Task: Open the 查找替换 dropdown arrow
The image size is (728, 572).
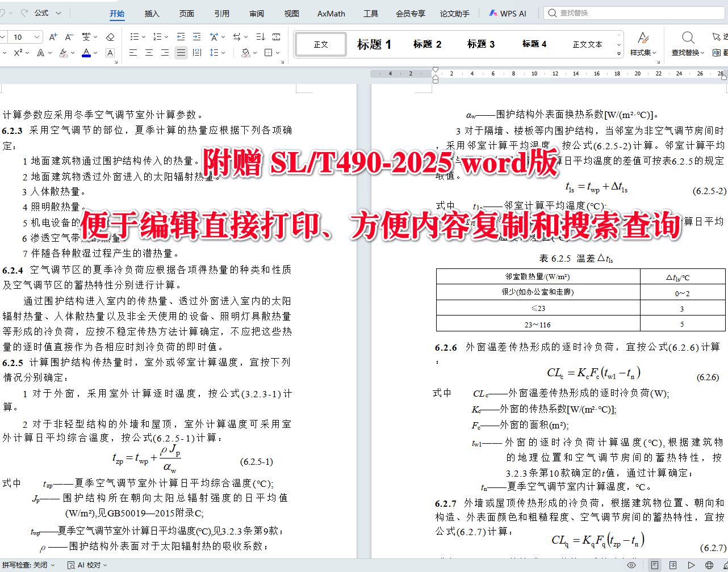Action: [x=703, y=53]
